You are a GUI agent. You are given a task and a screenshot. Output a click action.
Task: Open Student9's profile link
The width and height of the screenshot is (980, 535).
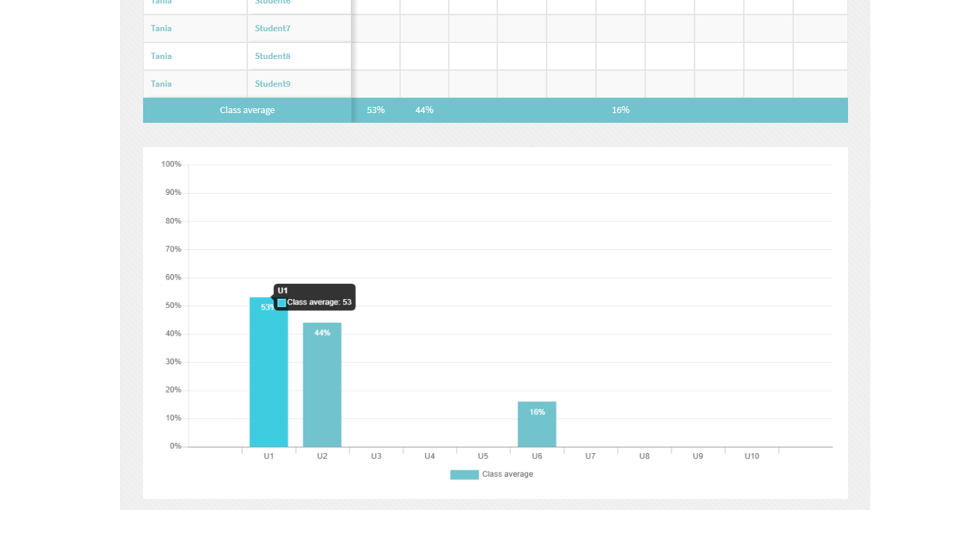tap(272, 83)
